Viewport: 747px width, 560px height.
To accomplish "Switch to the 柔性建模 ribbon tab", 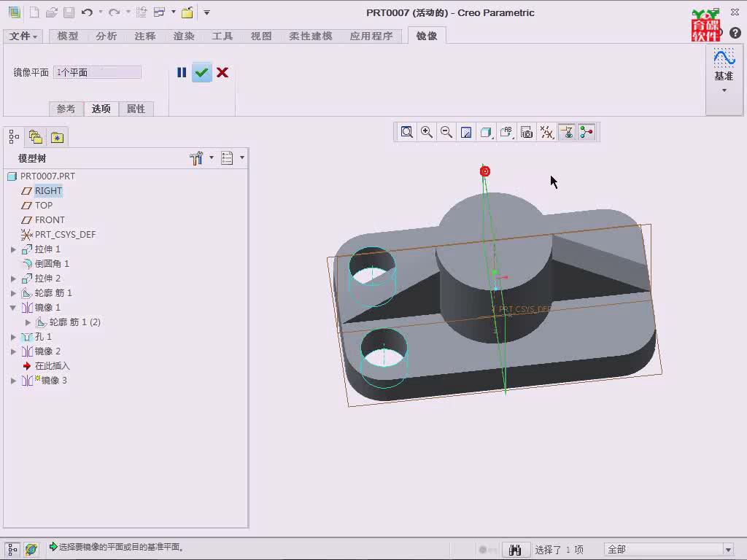I will click(311, 36).
